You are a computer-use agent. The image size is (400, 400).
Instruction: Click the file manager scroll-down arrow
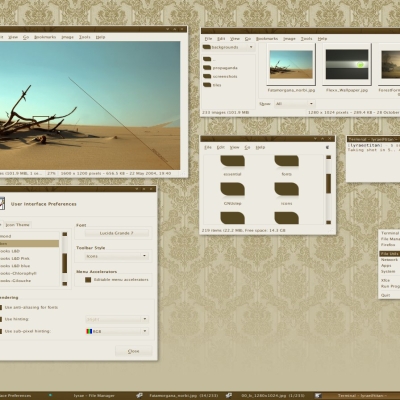tap(328, 222)
